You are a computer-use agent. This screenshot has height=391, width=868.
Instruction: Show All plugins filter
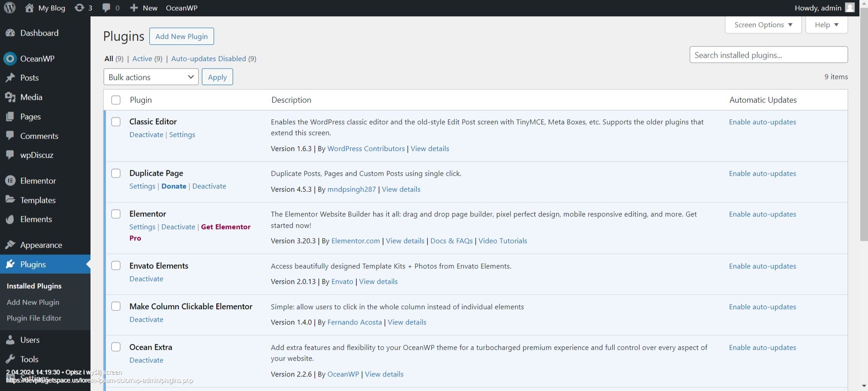pyautogui.click(x=109, y=59)
